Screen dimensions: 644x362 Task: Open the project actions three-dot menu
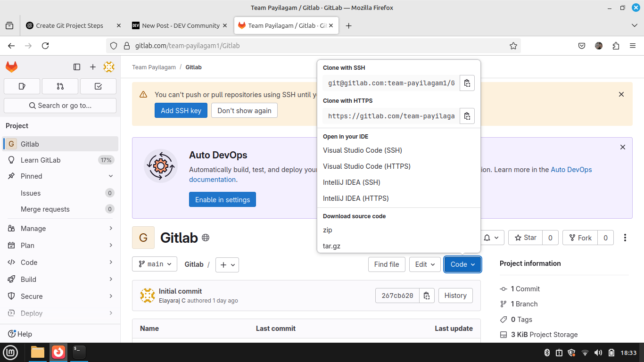(625, 238)
